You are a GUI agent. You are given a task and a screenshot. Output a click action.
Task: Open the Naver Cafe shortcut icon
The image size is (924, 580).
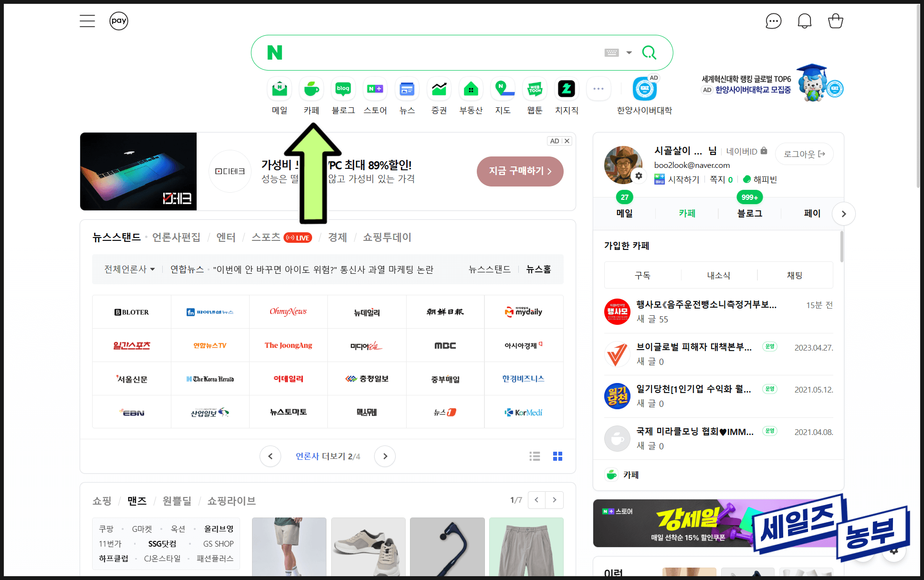coord(312,89)
